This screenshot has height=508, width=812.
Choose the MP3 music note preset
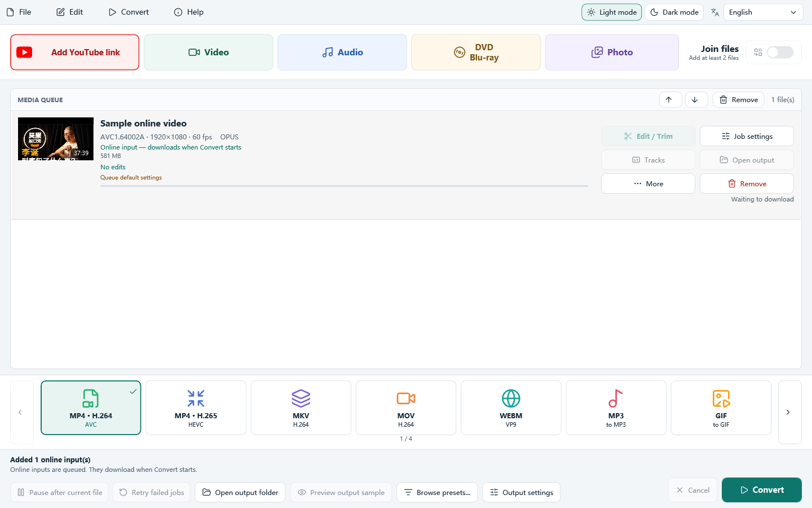coord(616,408)
